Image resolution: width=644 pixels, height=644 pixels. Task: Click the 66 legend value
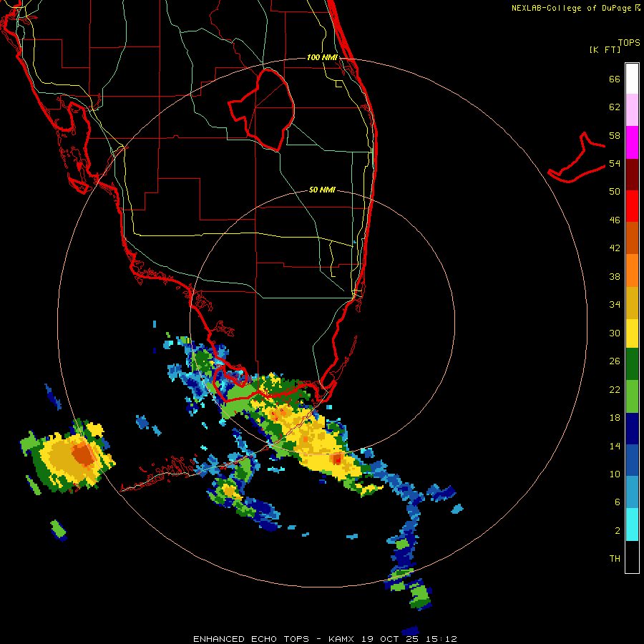[615, 79]
